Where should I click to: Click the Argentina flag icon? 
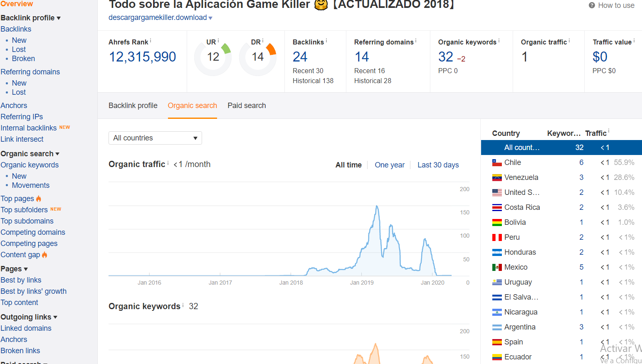[x=497, y=327]
